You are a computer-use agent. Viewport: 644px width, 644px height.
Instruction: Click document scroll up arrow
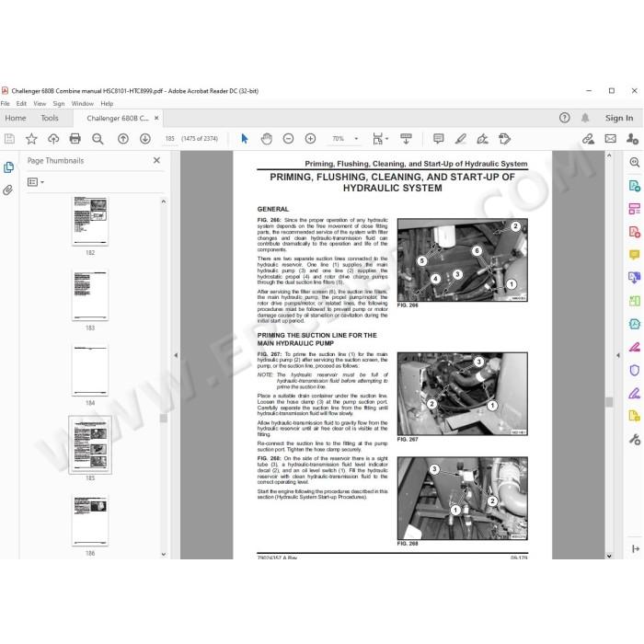(x=609, y=155)
